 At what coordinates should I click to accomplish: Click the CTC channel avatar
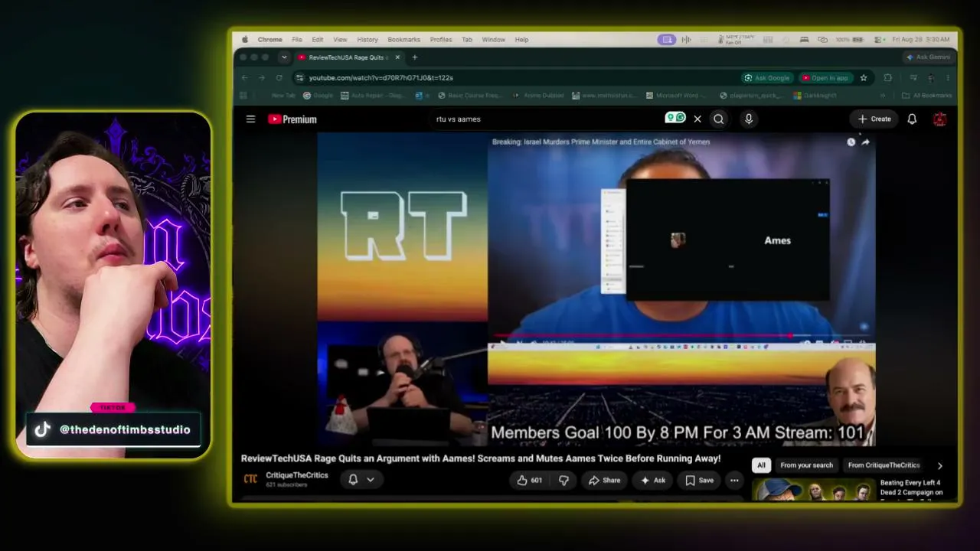(250, 479)
